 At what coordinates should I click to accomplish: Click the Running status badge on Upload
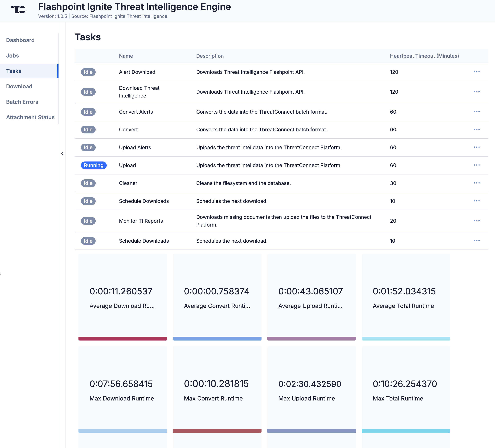coord(94,165)
